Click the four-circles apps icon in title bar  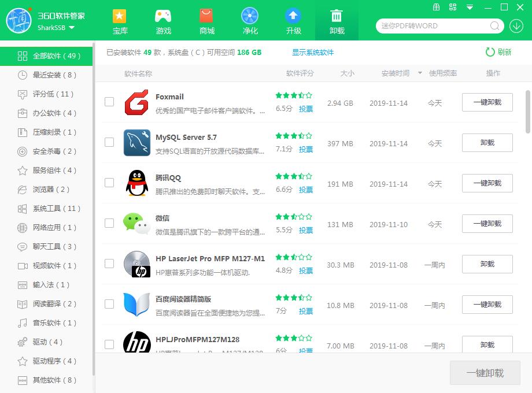click(453, 7)
